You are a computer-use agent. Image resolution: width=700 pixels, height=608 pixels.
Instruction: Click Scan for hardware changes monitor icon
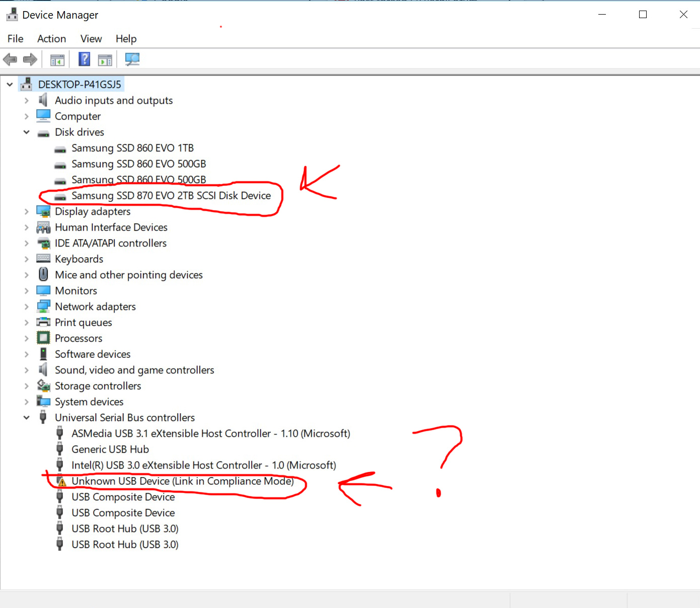coord(132,59)
